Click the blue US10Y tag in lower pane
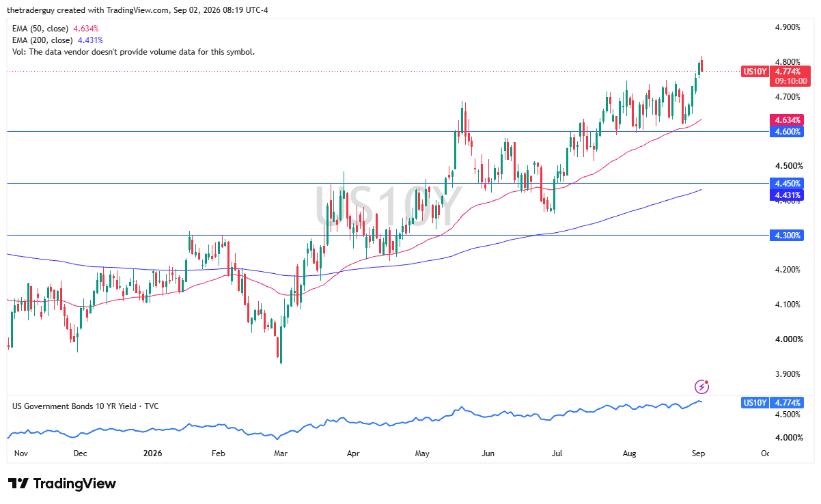This screenshot has height=504, width=821. [755, 402]
